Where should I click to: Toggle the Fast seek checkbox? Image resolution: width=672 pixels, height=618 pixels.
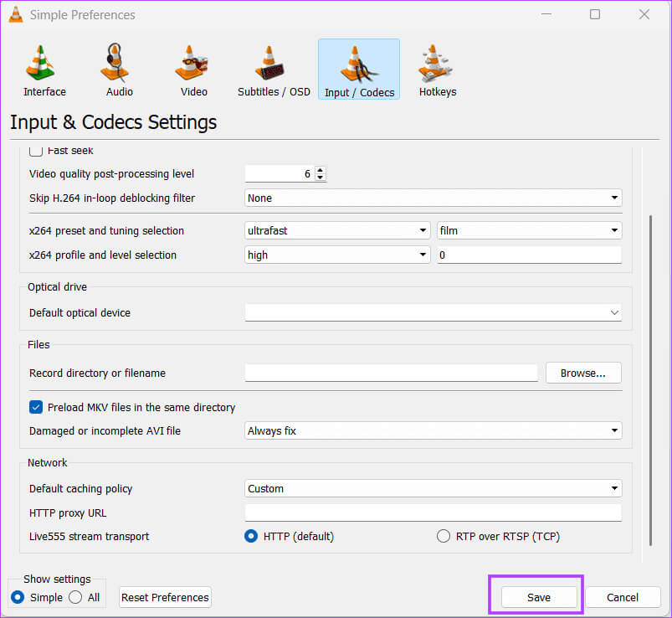point(36,151)
